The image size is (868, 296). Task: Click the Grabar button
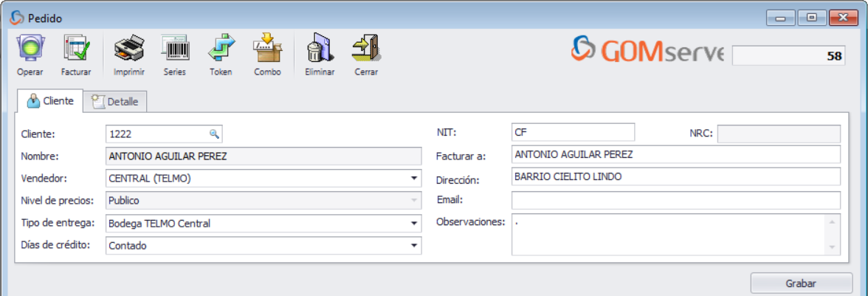tap(801, 283)
